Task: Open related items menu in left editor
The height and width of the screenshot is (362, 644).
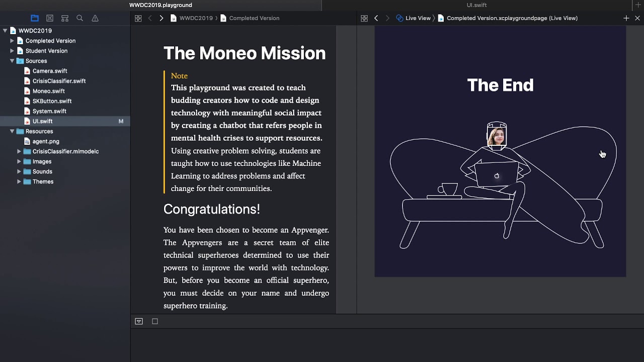Action: [x=138, y=18]
